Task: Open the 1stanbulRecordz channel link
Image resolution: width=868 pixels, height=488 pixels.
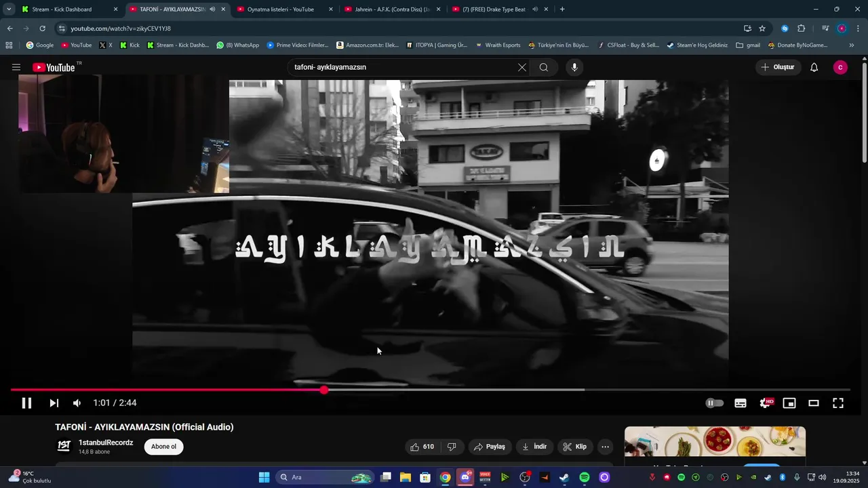Action: [106, 443]
